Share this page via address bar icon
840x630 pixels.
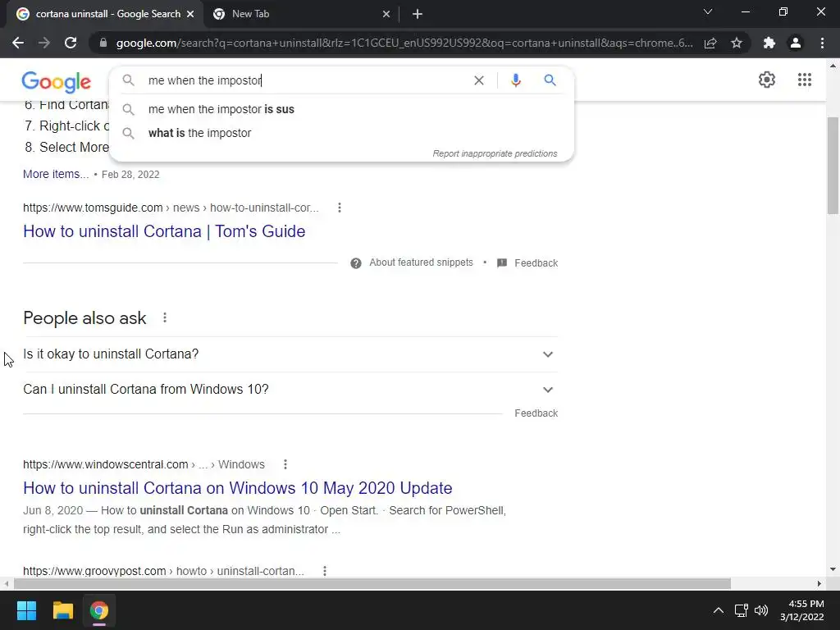coord(710,43)
